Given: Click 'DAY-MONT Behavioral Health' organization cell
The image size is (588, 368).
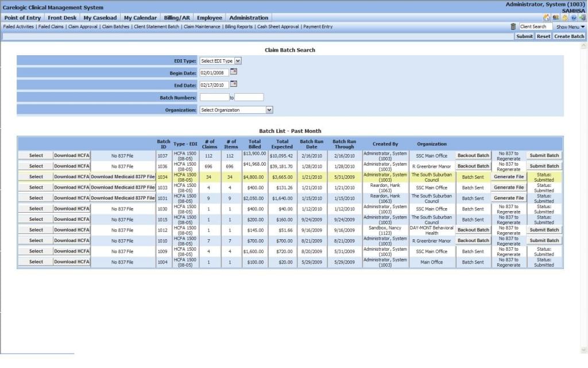Looking at the screenshot, I should (x=432, y=230).
